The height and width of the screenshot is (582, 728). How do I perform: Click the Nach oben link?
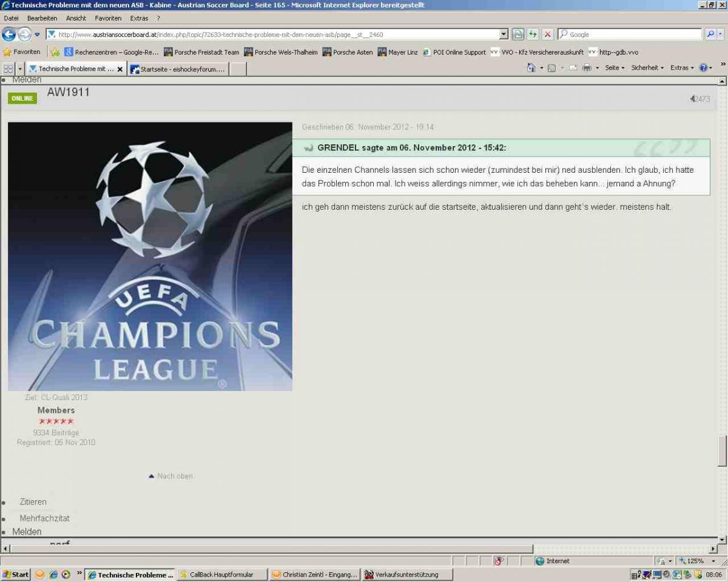pos(170,476)
